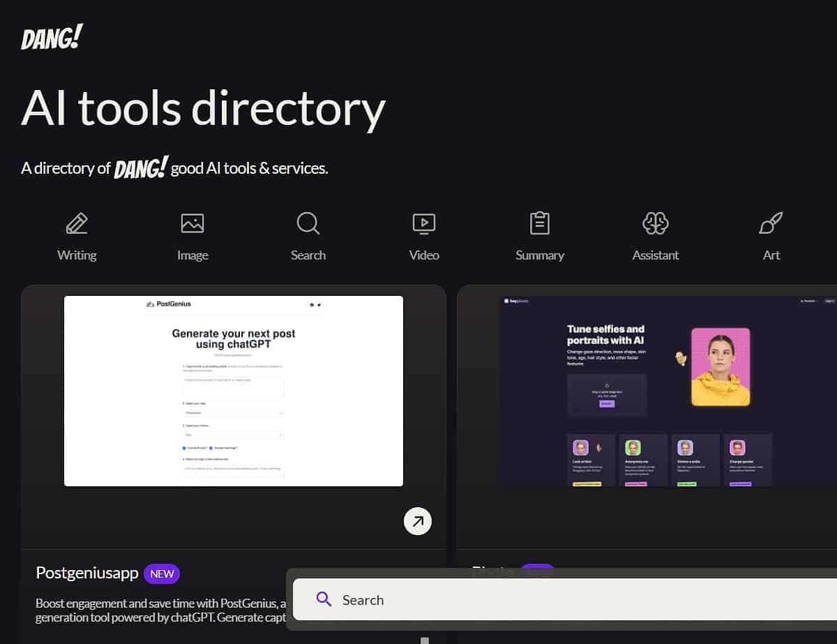The image size is (837, 644).
Task: Click the Art category text label
Action: point(771,255)
